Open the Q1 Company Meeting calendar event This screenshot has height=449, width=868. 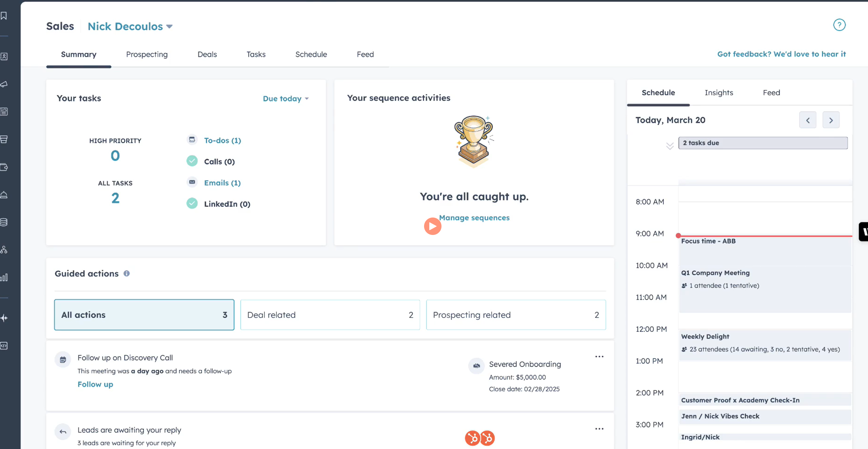pyautogui.click(x=765, y=290)
